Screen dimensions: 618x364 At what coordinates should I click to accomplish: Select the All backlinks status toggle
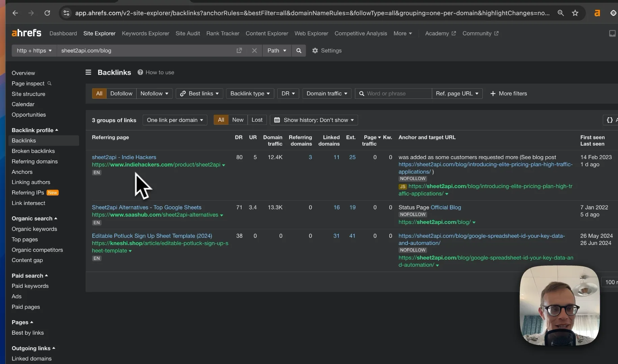(221, 120)
